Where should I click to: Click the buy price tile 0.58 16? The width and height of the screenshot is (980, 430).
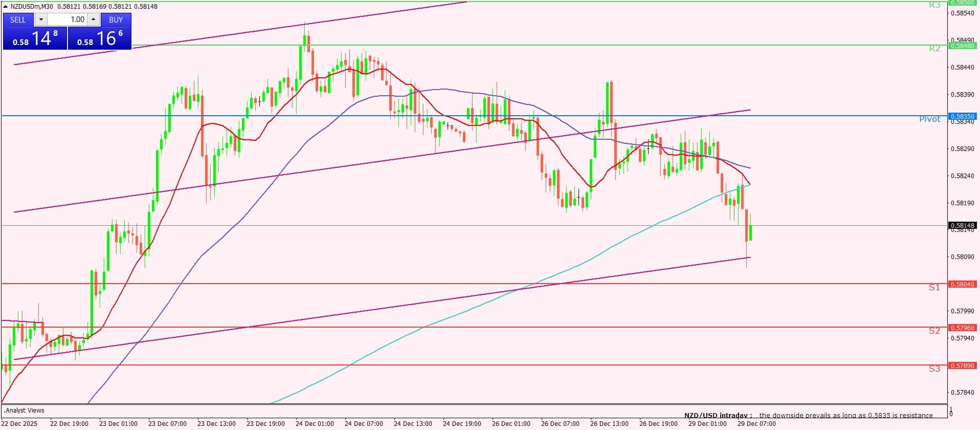[x=100, y=38]
